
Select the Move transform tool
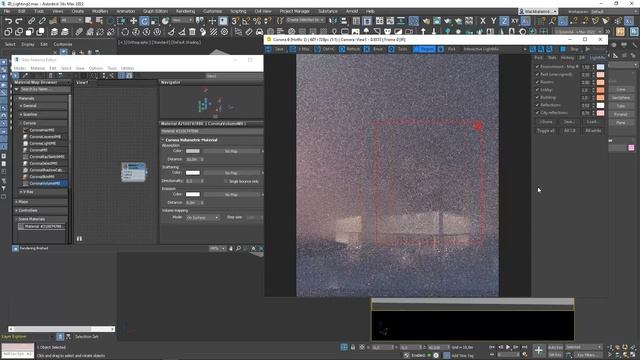coord(133,20)
